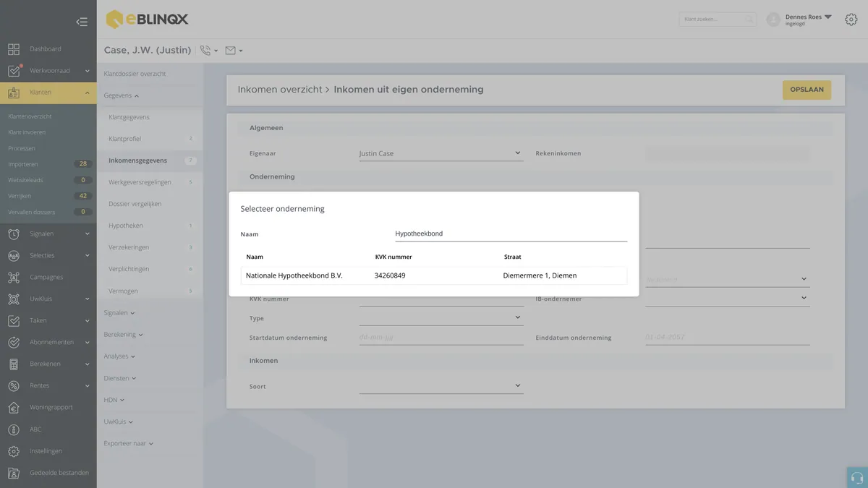868x488 pixels.
Task: Open the Campagnes icon
Action: coord(14,277)
